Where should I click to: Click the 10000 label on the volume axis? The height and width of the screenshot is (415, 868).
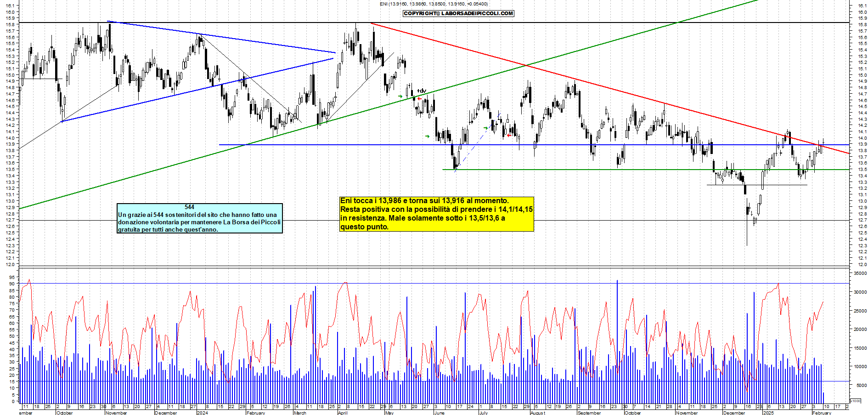pyautogui.click(x=860, y=367)
